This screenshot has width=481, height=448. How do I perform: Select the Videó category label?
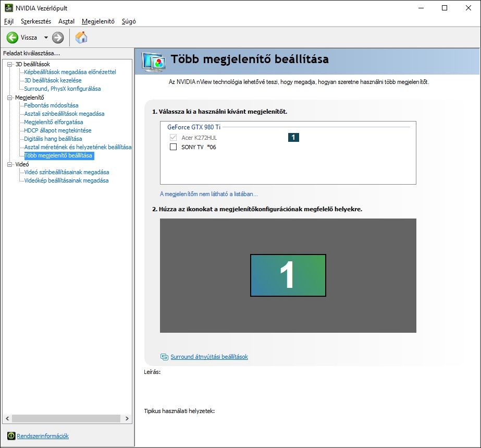(22, 164)
